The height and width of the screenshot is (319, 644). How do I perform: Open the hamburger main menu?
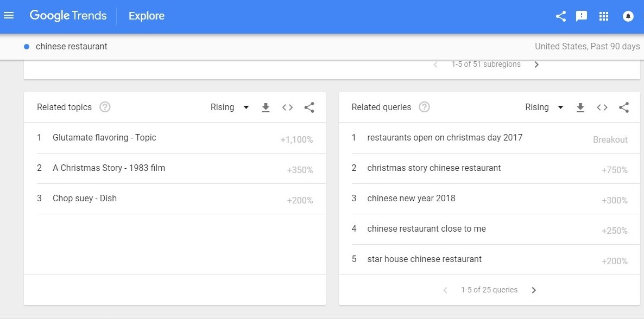point(9,16)
